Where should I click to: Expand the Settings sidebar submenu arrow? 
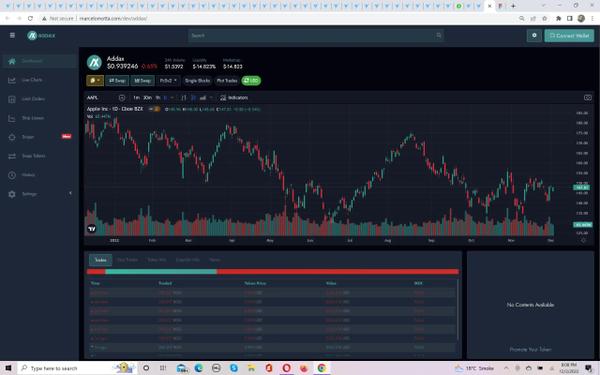pyautogui.click(x=70, y=194)
